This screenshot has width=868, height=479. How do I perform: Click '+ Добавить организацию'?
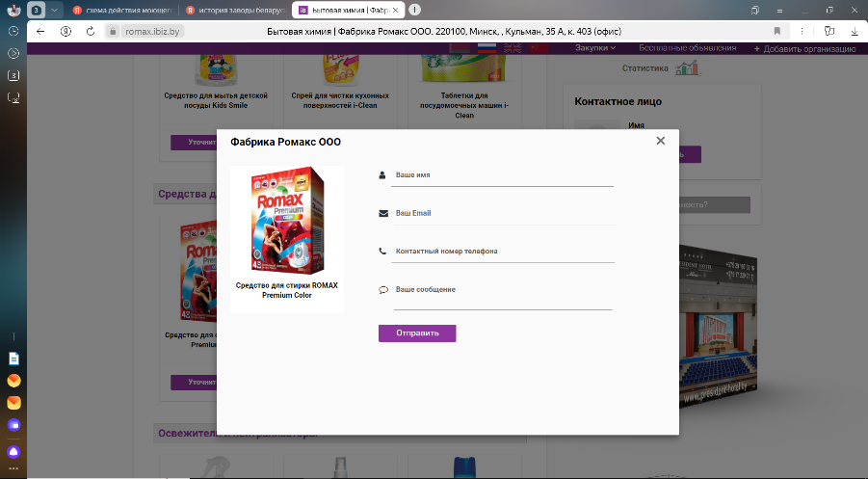pyautogui.click(x=804, y=49)
